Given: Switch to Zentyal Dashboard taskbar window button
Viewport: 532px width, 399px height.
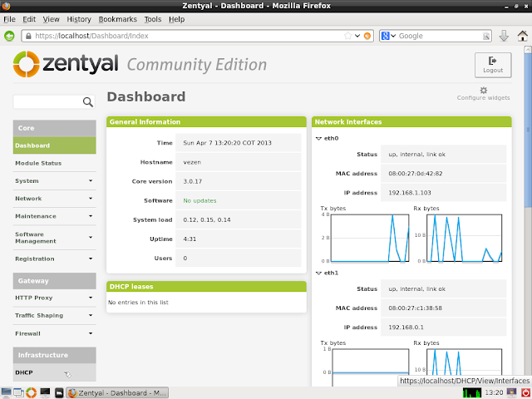Looking at the screenshot, I should 117,393.
